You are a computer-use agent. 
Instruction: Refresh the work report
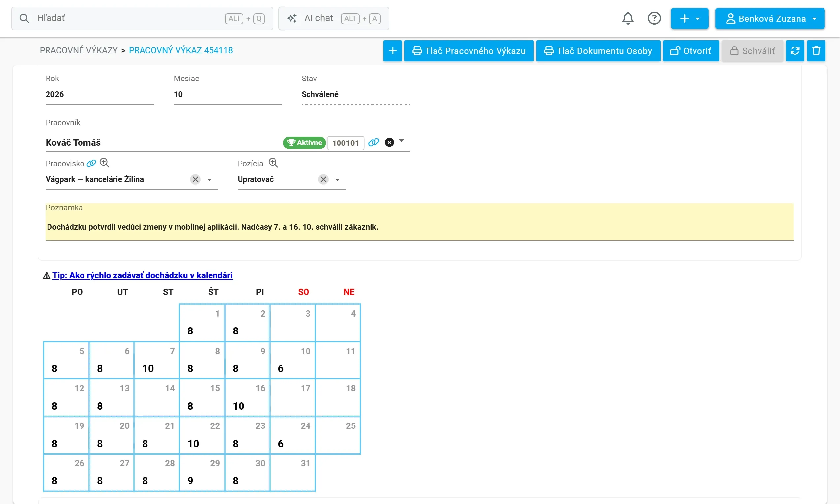tap(795, 51)
